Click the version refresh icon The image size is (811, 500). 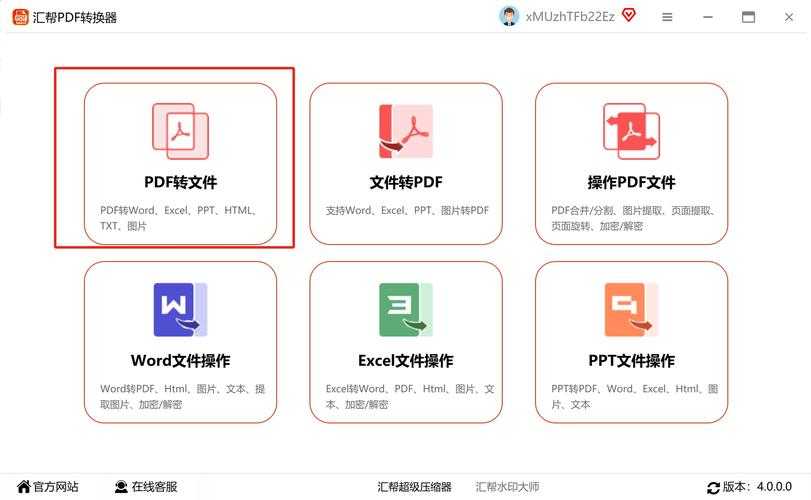(713, 488)
